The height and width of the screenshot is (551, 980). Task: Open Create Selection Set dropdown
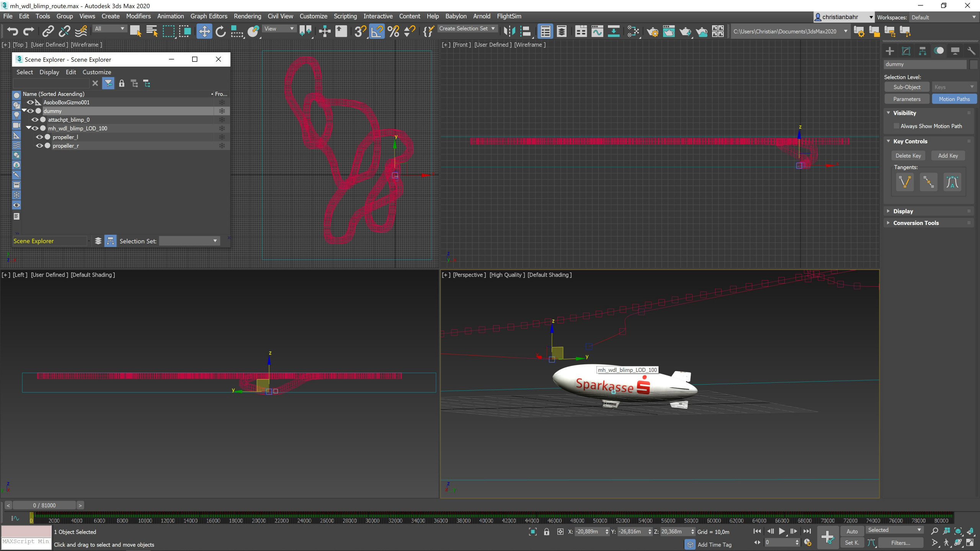467,29
